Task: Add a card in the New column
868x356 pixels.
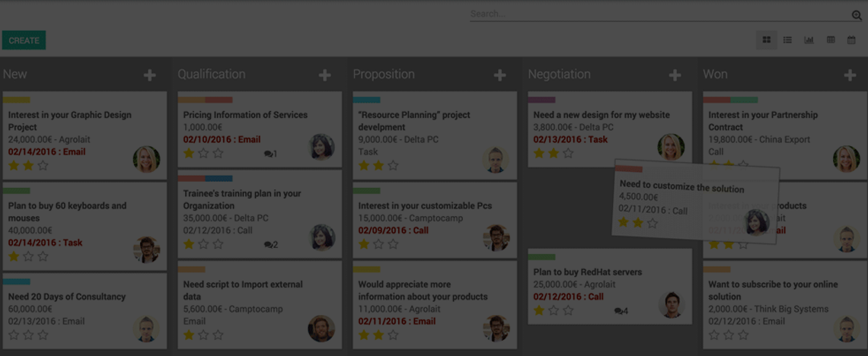Action: 150,75
